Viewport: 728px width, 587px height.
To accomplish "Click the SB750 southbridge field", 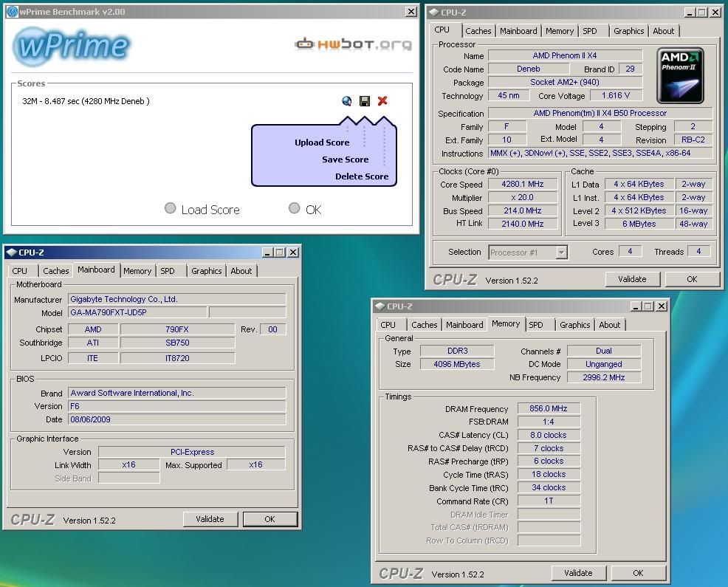I will tap(177, 343).
